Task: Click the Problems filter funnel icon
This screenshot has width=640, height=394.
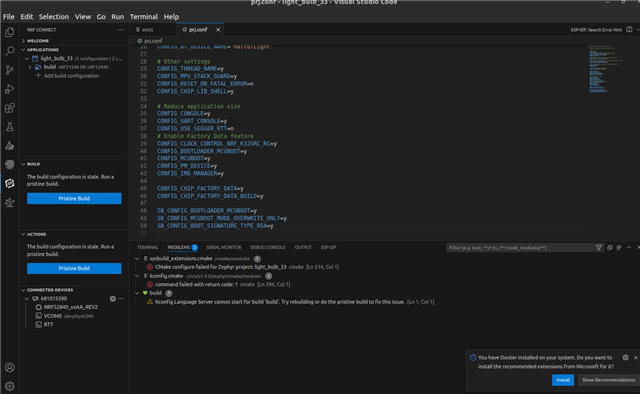Action: 598,247
